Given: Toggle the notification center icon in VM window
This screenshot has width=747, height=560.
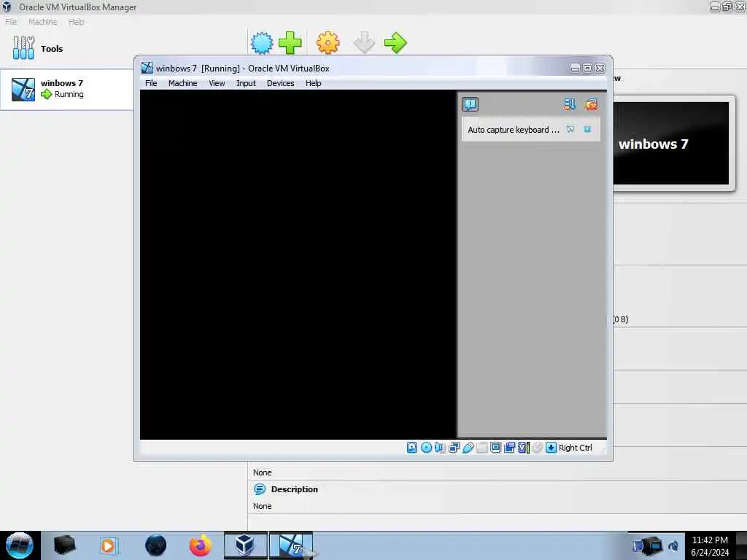Looking at the screenshot, I should click(x=471, y=104).
